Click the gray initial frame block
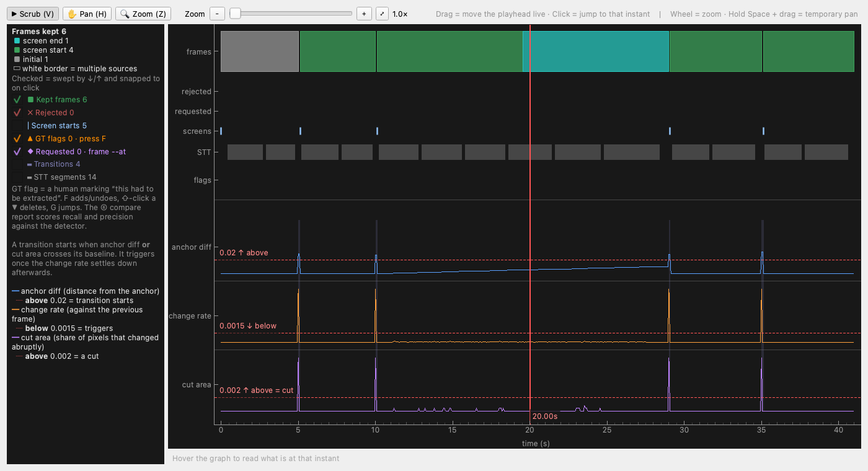The image size is (868, 471). tap(260, 51)
